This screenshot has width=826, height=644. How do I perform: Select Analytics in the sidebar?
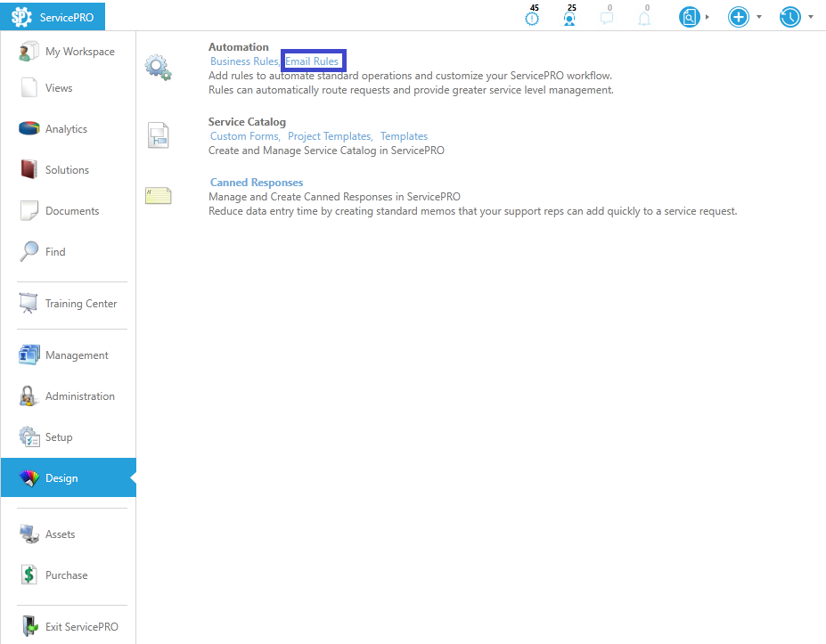pyautogui.click(x=66, y=129)
